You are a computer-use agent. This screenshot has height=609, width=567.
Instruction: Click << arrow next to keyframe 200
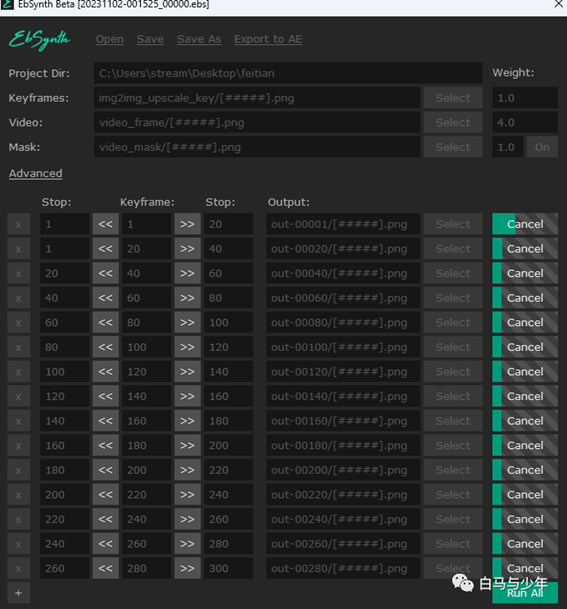tap(106, 470)
